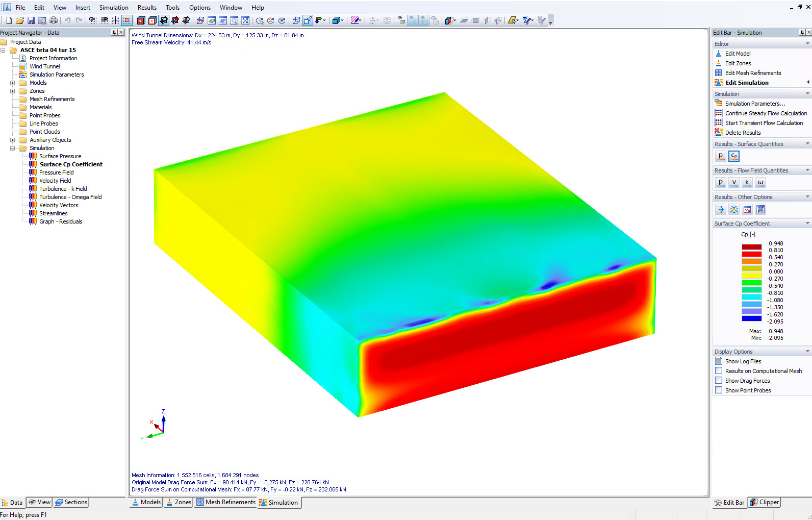Click the Show whole model zoom-all icon
The image size is (812, 520).
coord(245,20)
